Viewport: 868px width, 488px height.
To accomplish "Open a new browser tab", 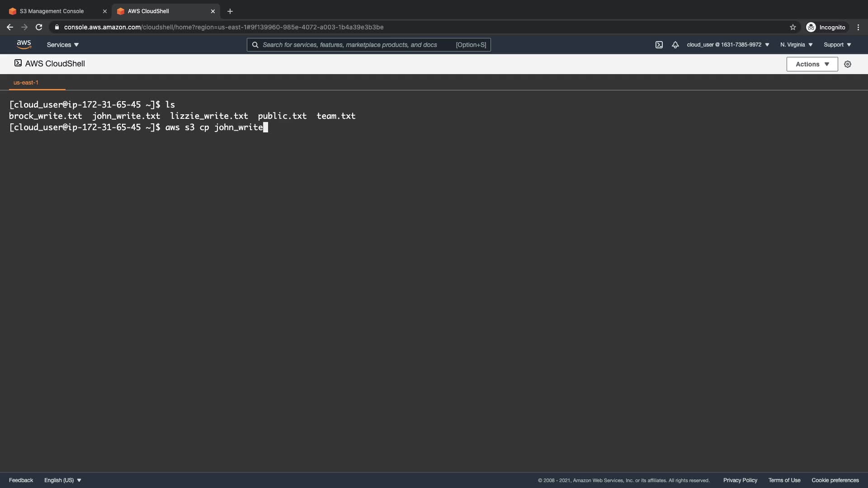I will point(230,11).
